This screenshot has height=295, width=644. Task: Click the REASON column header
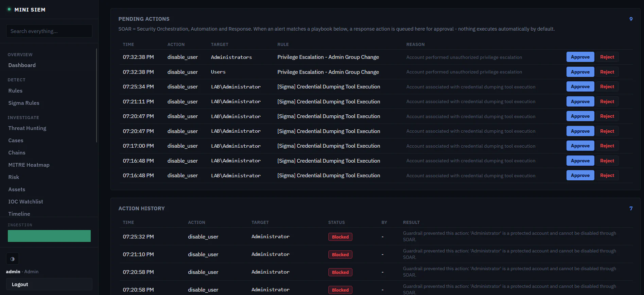click(415, 45)
